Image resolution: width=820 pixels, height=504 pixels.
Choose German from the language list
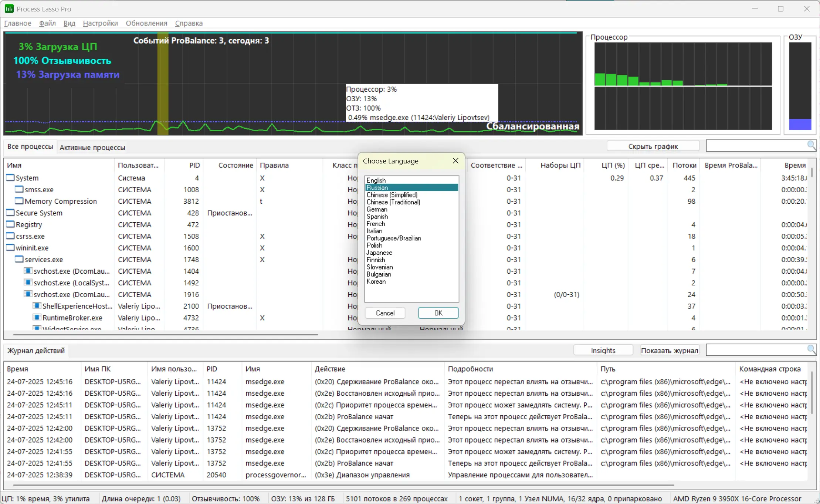(x=377, y=209)
